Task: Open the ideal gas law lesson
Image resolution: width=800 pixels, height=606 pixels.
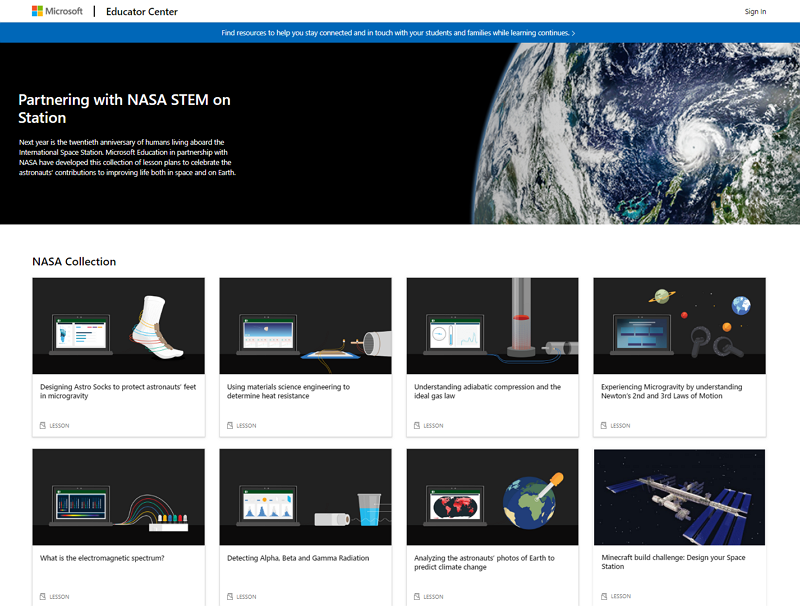Action: (492, 392)
